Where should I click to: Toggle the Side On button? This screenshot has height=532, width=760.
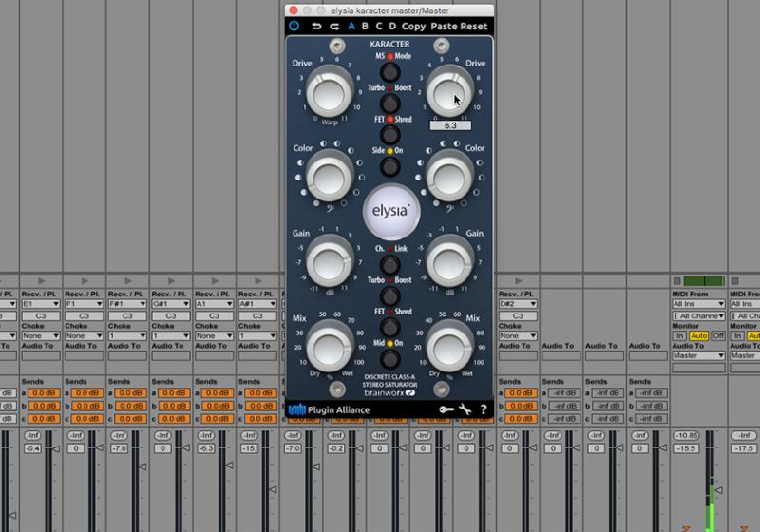[389, 166]
